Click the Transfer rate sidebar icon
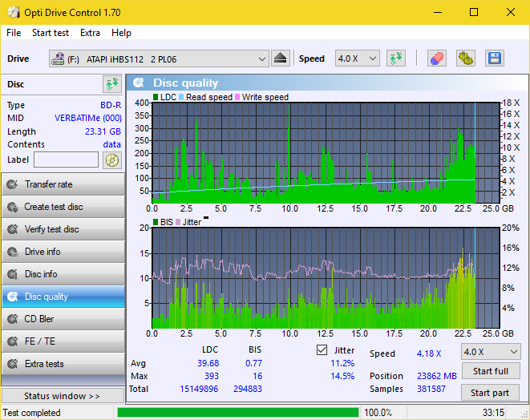This screenshot has height=420, width=530. tap(13, 184)
